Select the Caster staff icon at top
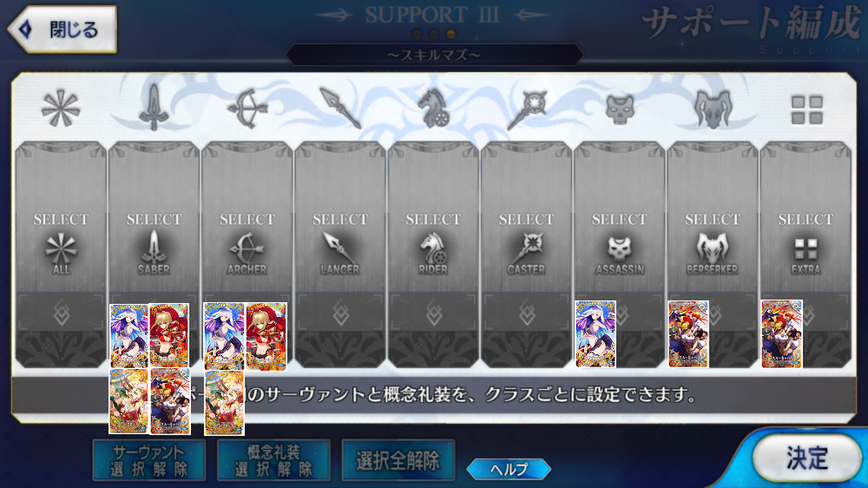This screenshot has width=868, height=488. (x=527, y=109)
